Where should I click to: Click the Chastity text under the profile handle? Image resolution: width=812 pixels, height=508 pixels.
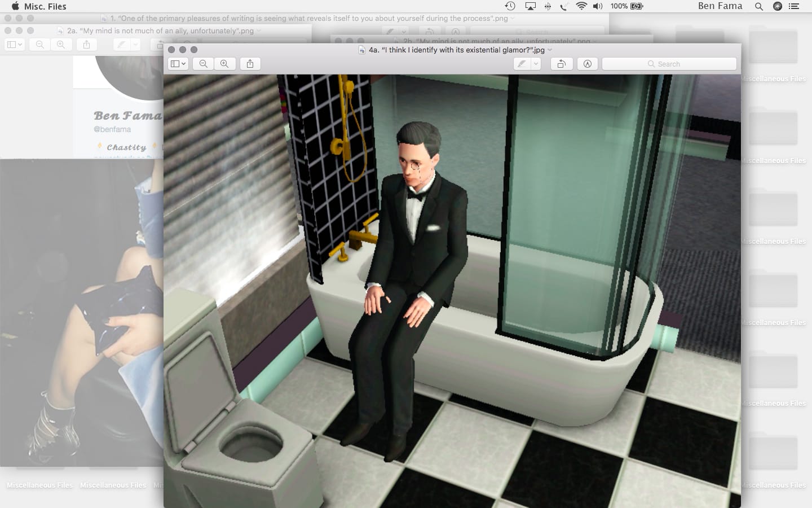[126, 147]
